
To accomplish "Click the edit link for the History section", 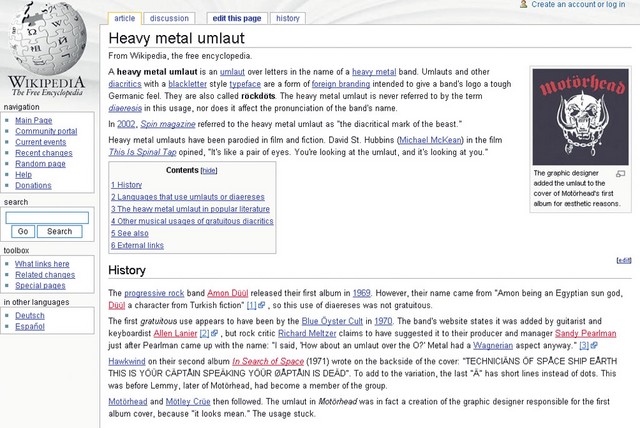I will coord(624,260).
